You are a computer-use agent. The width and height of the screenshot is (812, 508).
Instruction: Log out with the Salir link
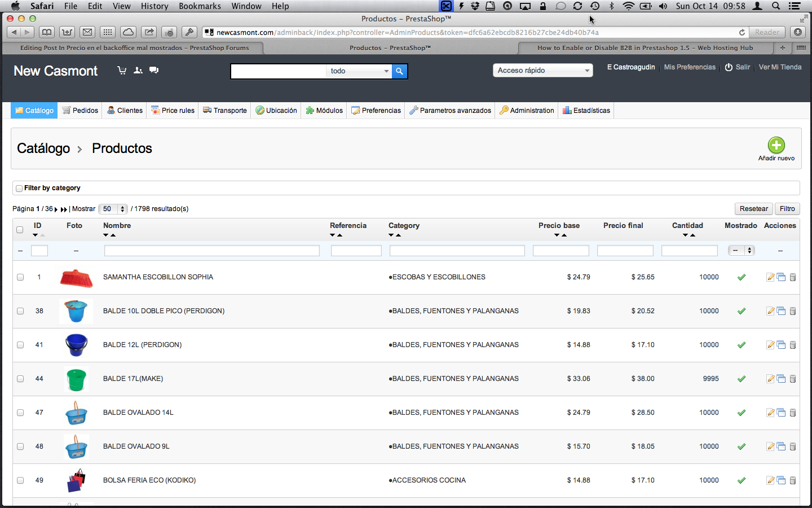738,67
